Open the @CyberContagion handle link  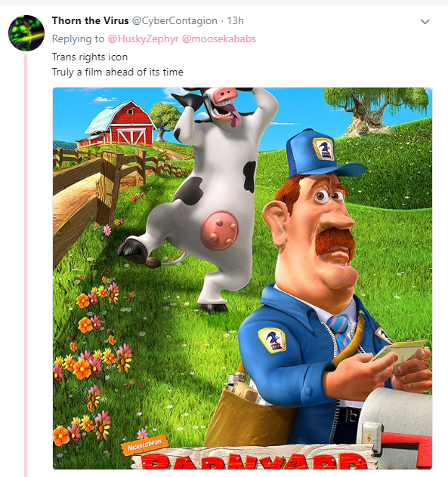pyautogui.click(x=175, y=21)
